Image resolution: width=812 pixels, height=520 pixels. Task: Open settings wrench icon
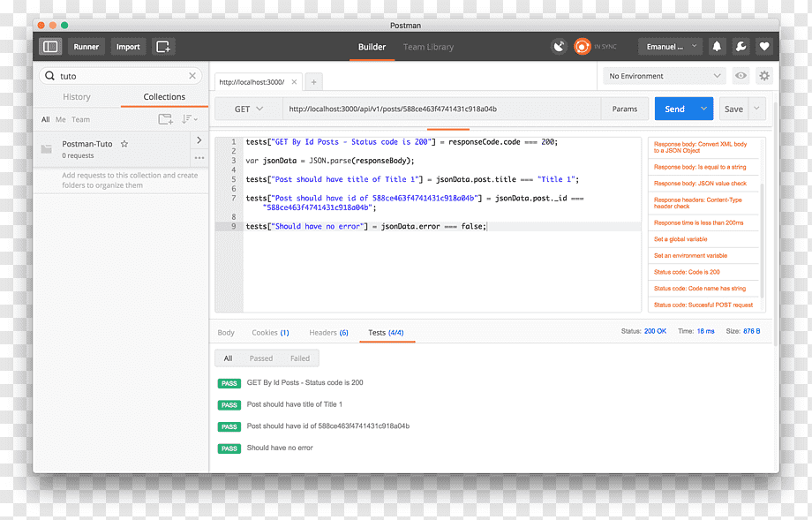tap(741, 47)
